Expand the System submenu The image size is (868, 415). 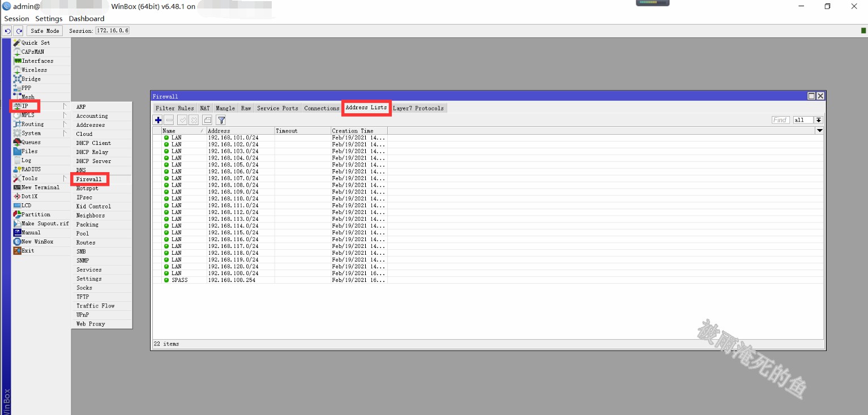click(41, 134)
